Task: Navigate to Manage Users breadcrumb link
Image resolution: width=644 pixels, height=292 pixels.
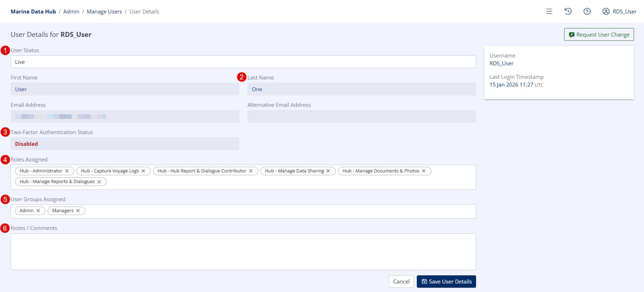Action: point(104,11)
